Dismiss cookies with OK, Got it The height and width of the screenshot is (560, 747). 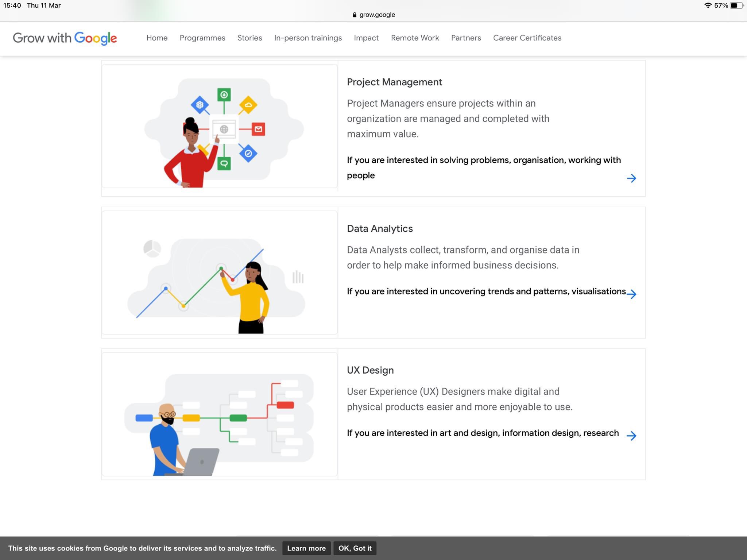[355, 548]
